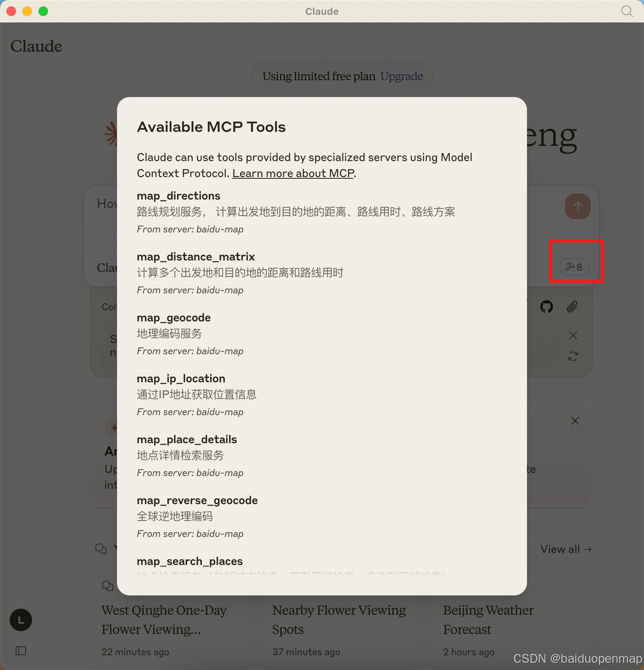Click the map_place_details tool name
The width and height of the screenshot is (644, 670).
[187, 439]
